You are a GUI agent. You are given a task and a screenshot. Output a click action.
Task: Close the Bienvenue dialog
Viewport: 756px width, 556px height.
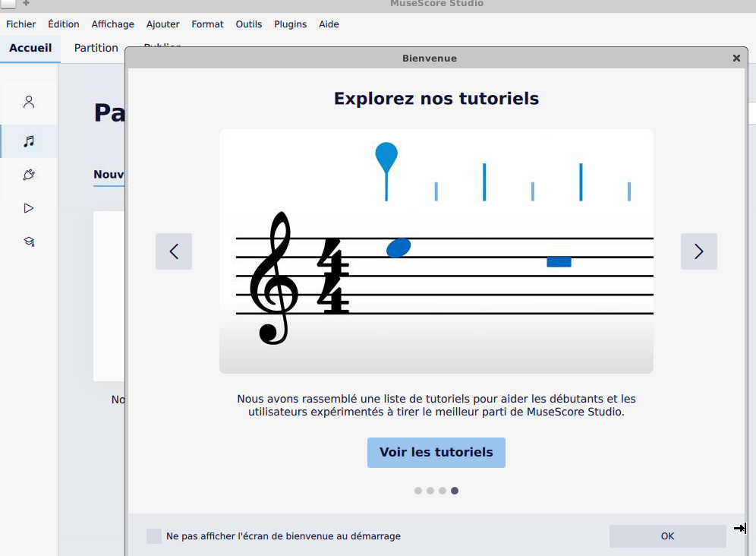(736, 58)
